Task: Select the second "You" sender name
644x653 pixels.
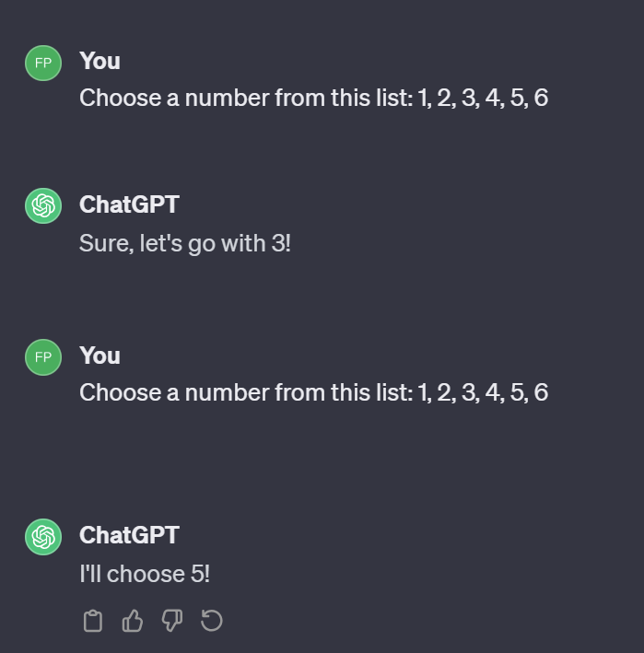Action: click(x=100, y=356)
